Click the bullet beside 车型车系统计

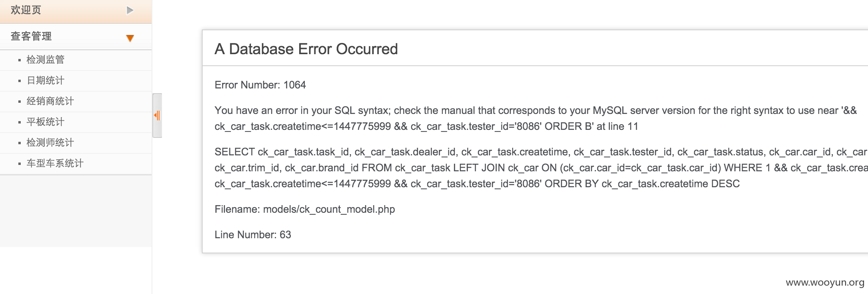[20, 164]
